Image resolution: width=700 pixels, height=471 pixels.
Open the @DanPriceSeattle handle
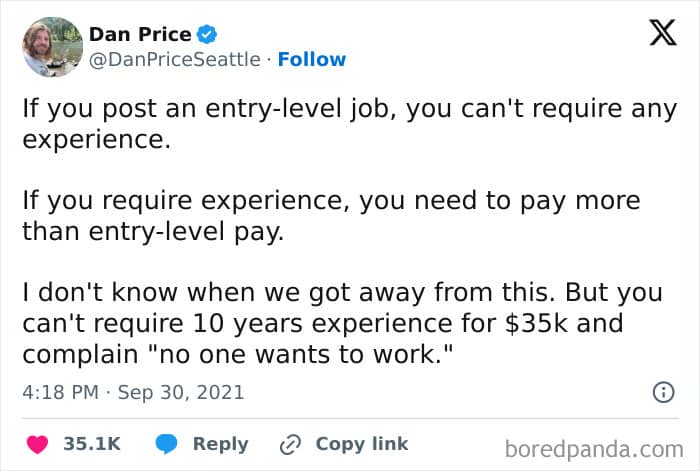(x=175, y=59)
